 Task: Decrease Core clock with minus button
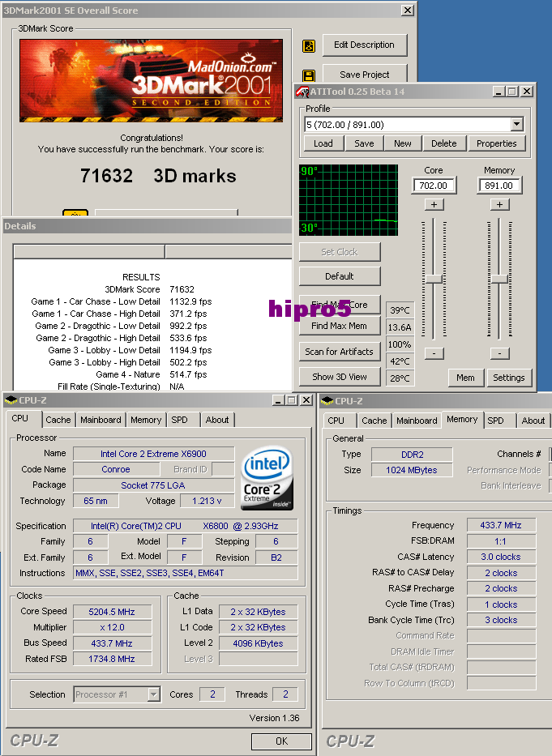point(434,353)
